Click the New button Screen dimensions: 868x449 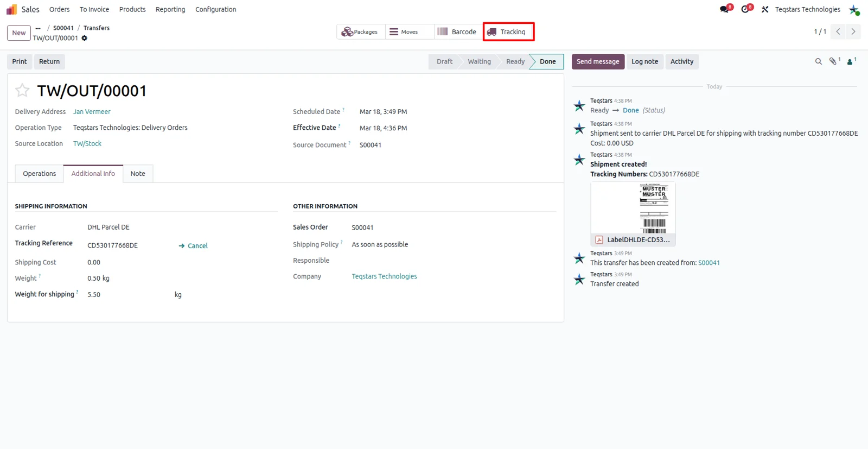pyautogui.click(x=19, y=33)
